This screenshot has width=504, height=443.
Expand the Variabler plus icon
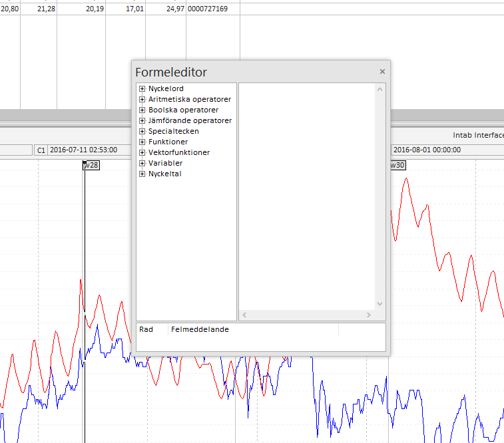pyautogui.click(x=142, y=163)
